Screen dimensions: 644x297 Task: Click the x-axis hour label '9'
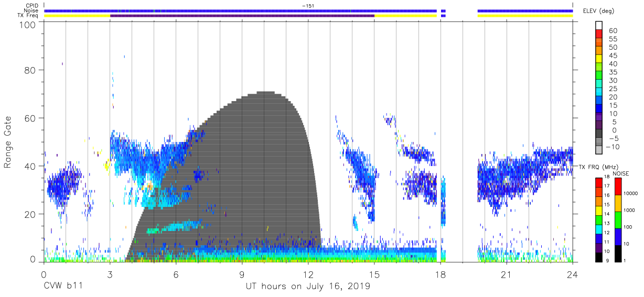pos(242,274)
